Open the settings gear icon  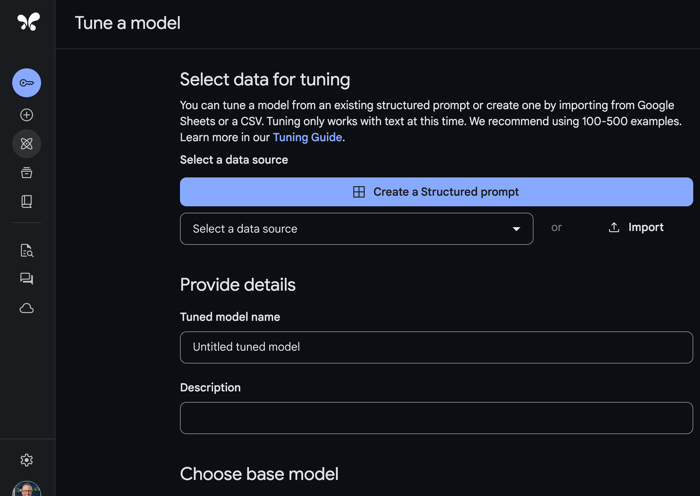[x=27, y=460]
